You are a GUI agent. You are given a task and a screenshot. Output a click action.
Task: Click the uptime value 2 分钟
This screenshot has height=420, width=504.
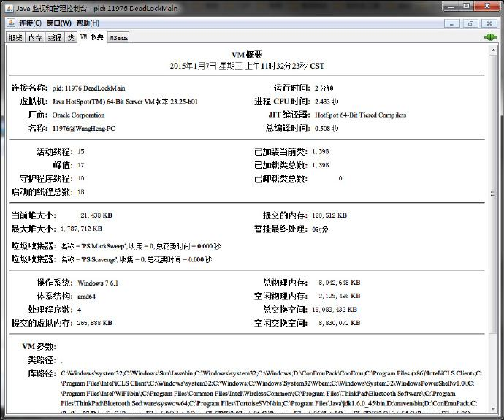[x=324, y=88]
